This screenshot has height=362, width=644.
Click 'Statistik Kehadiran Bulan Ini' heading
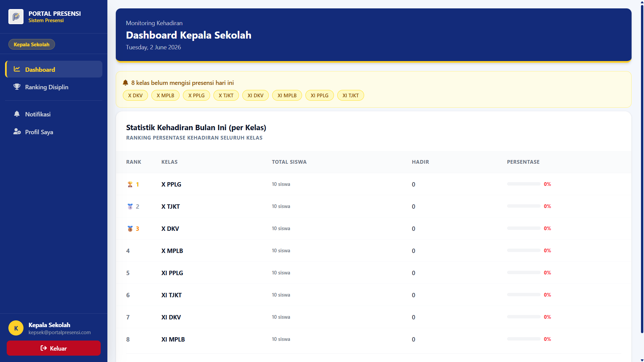pos(196,127)
